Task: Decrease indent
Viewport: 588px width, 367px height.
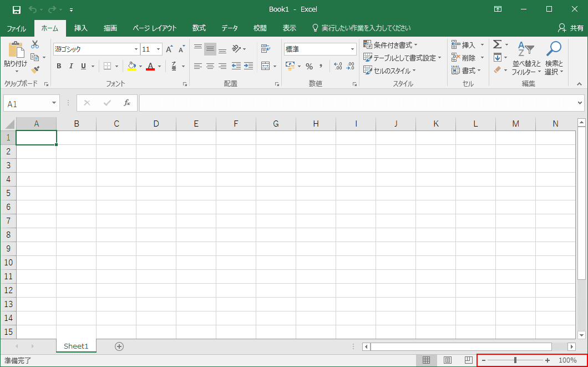Action: (236, 66)
